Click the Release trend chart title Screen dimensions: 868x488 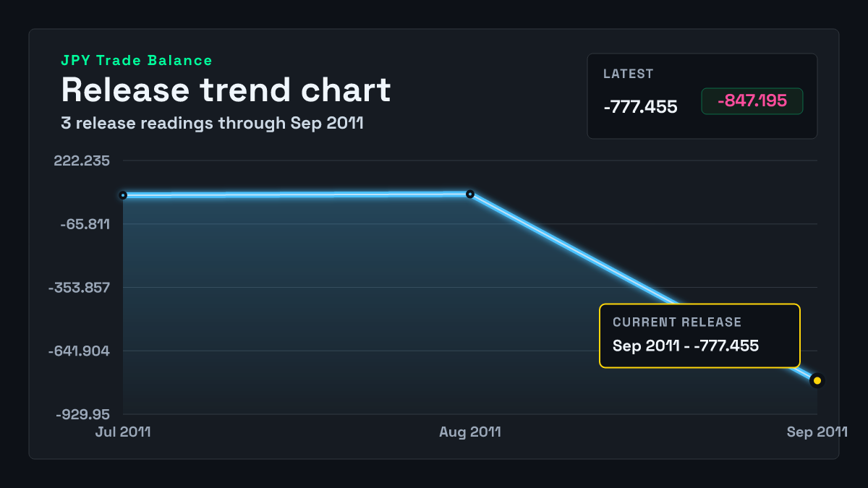(226, 90)
